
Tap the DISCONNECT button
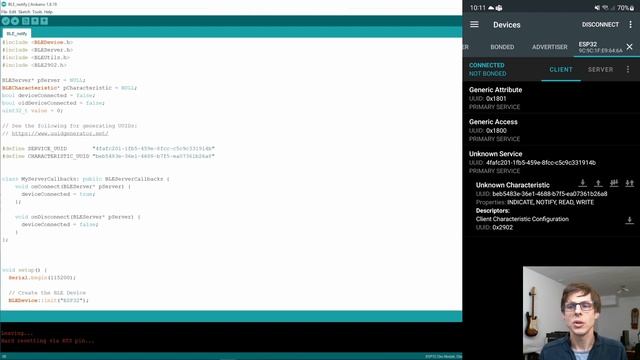(x=600, y=25)
